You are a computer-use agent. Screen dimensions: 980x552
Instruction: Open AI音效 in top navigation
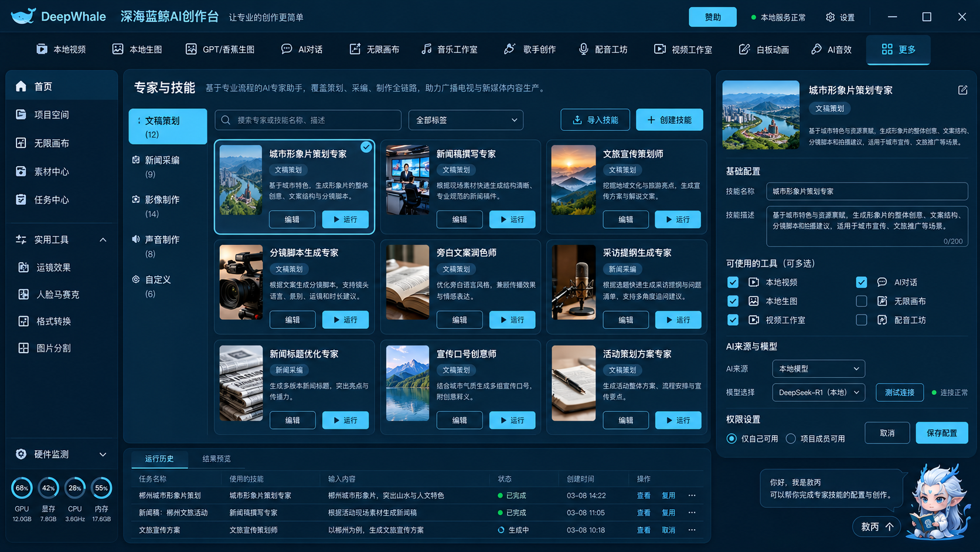coord(831,49)
